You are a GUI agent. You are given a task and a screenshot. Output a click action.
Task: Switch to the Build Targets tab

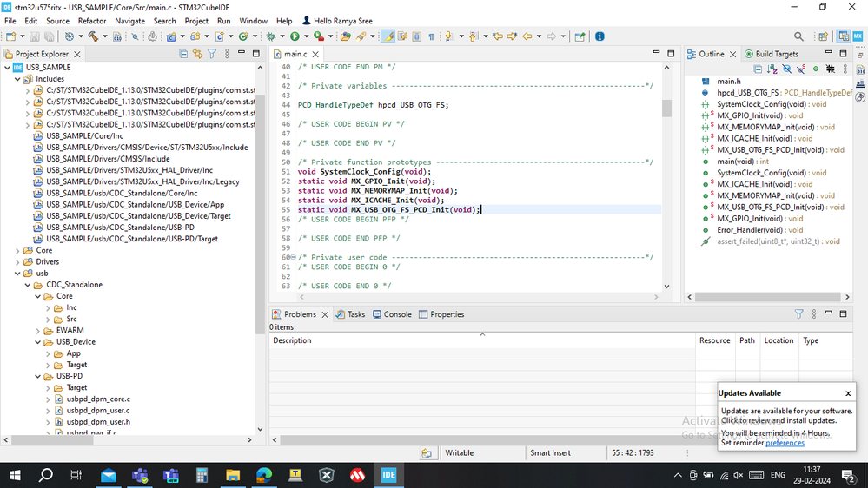772,54
